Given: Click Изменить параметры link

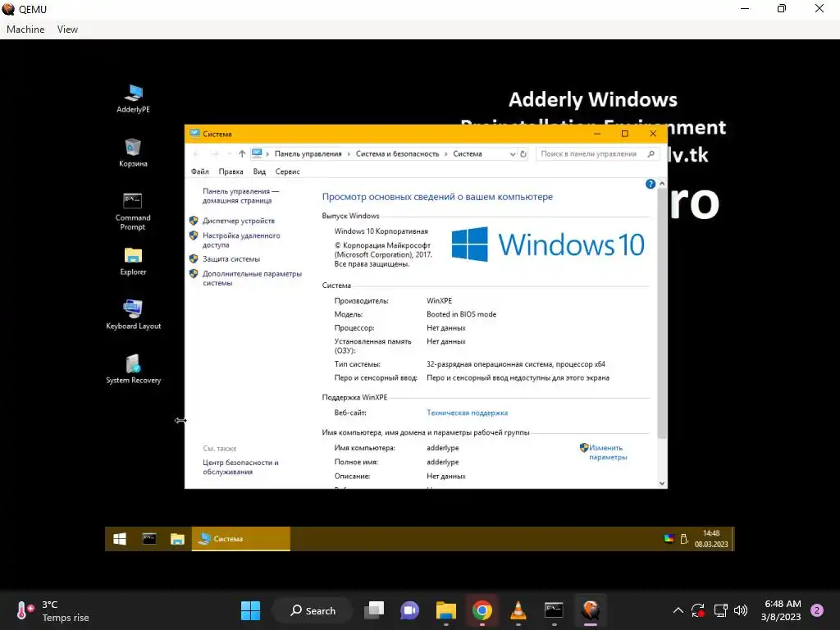Looking at the screenshot, I should (608, 452).
